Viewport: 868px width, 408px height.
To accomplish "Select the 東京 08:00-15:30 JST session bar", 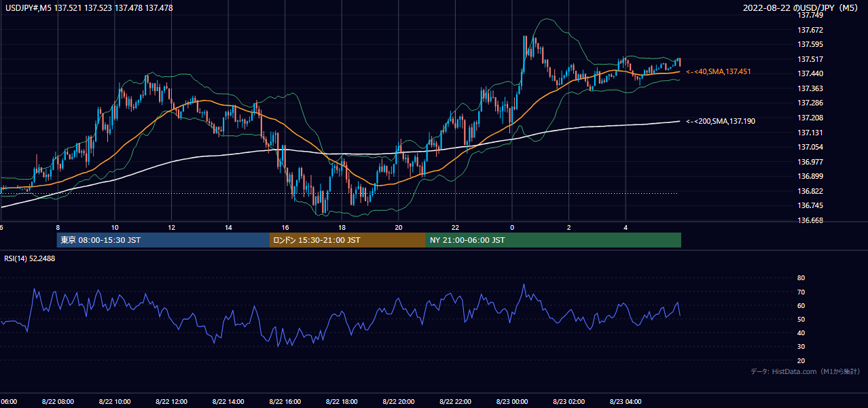I will [164, 240].
